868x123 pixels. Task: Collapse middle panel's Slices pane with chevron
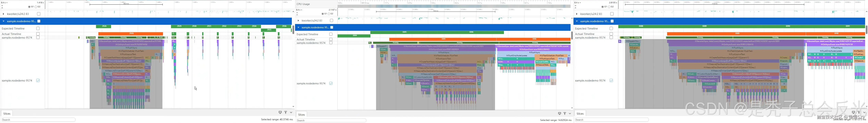[x=570, y=114]
